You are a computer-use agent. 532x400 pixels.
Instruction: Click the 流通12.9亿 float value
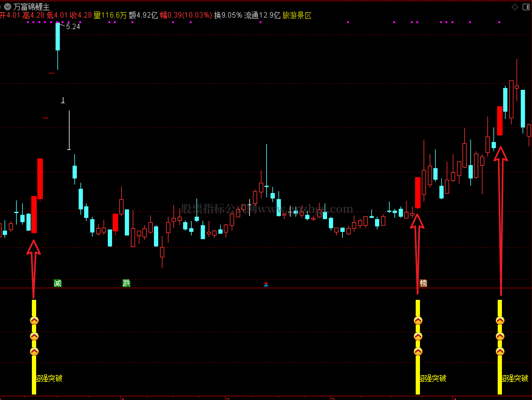coord(262,15)
